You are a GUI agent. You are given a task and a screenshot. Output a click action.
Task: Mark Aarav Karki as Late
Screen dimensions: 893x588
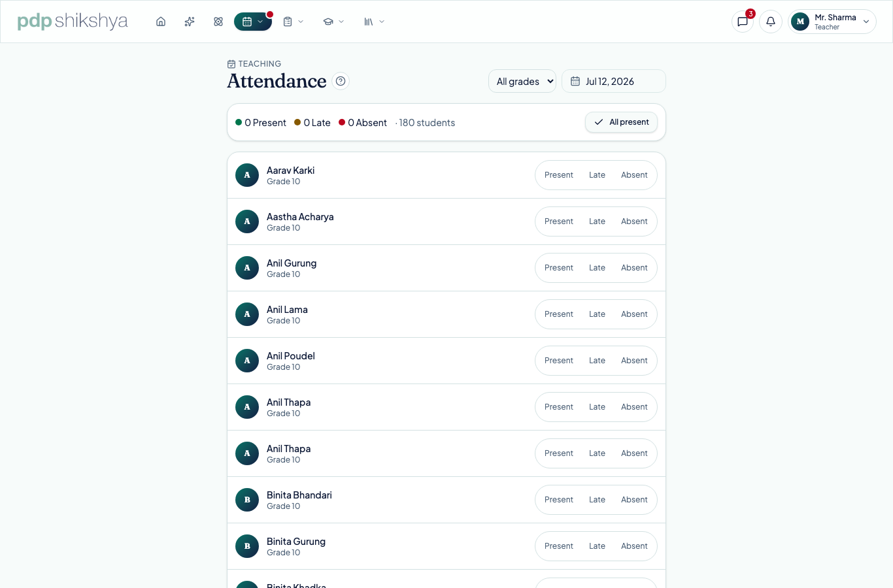597,175
